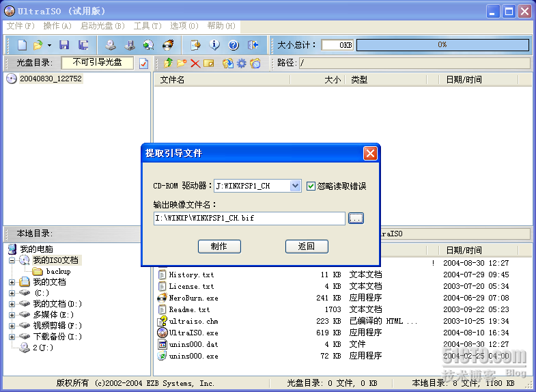Open the Options notepad-gear icon
536x392 pixels.
pyautogui.click(x=195, y=45)
